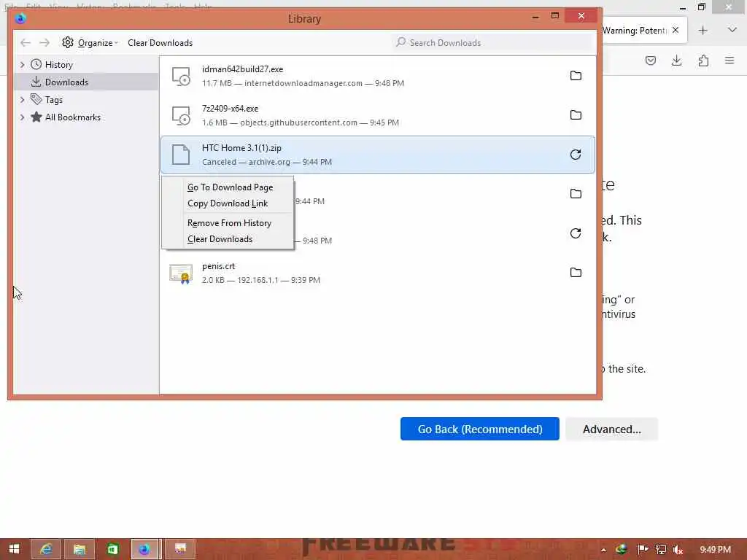747x560 pixels.
Task: Select the penis.crt file name
Action: pos(218,267)
